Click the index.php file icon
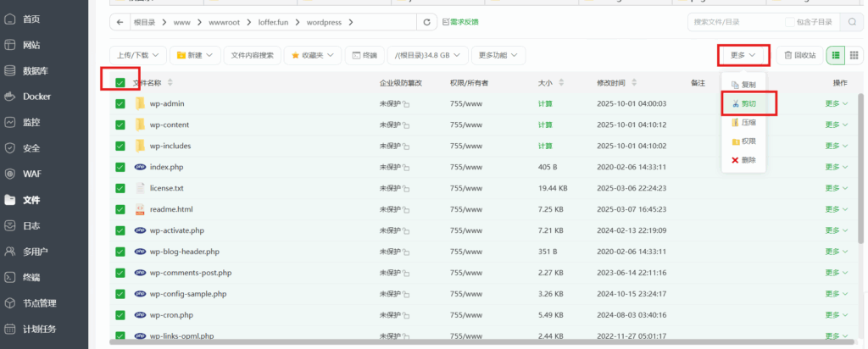Screen dimensions: 868x349 coord(140,167)
